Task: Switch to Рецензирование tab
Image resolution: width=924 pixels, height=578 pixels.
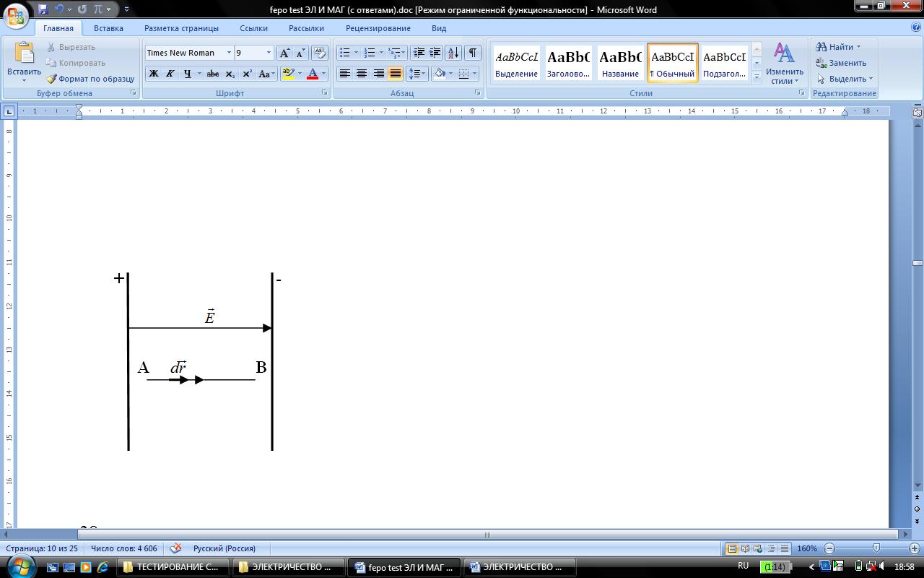Action: pyautogui.click(x=378, y=28)
